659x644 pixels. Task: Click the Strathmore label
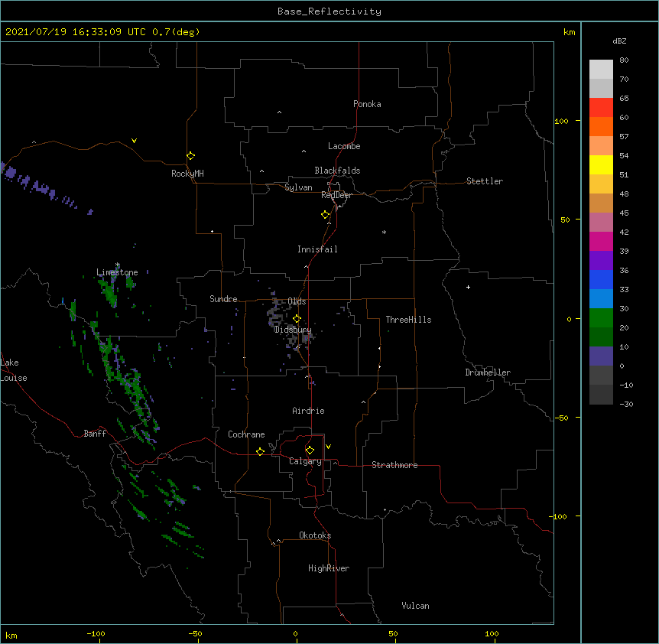pos(394,465)
